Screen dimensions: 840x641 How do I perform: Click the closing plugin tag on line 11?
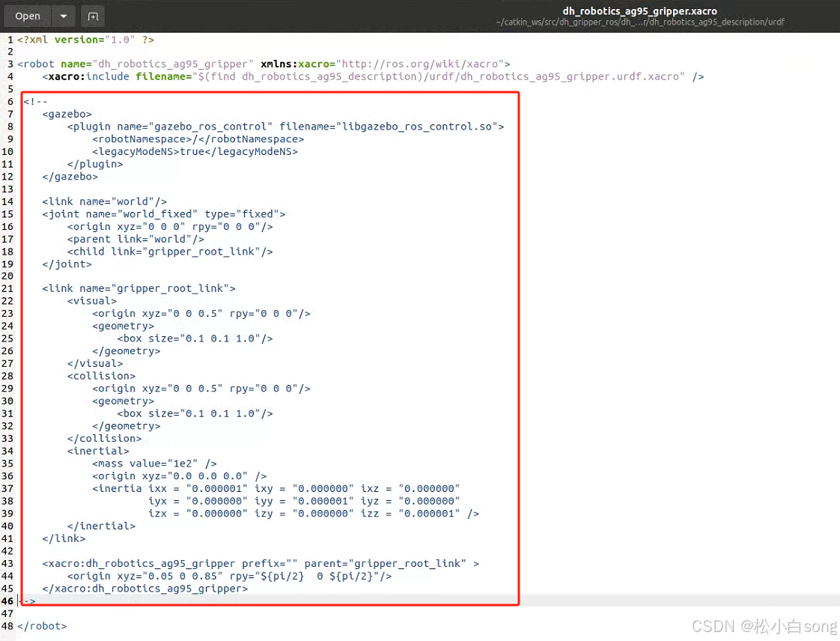tap(95, 164)
